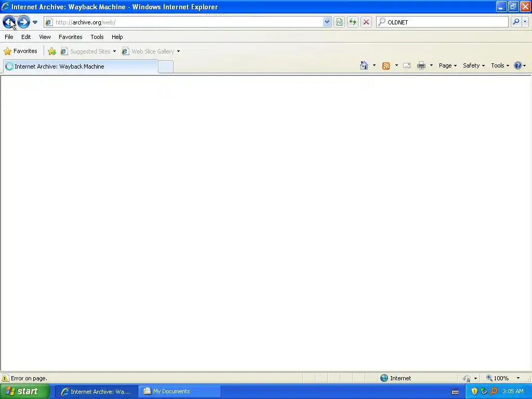
Task: Open the recent pages dropdown arrow
Action: pyautogui.click(x=35, y=22)
